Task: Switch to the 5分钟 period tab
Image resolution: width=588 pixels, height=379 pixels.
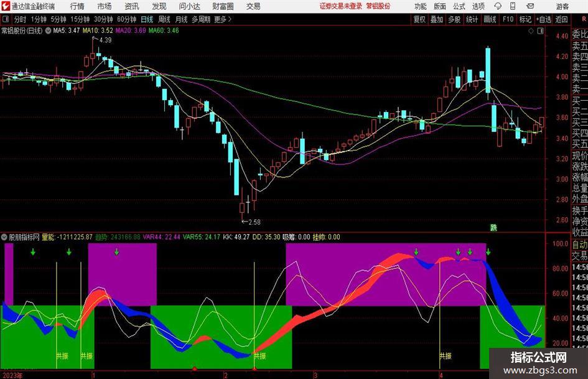Action: click(58, 19)
